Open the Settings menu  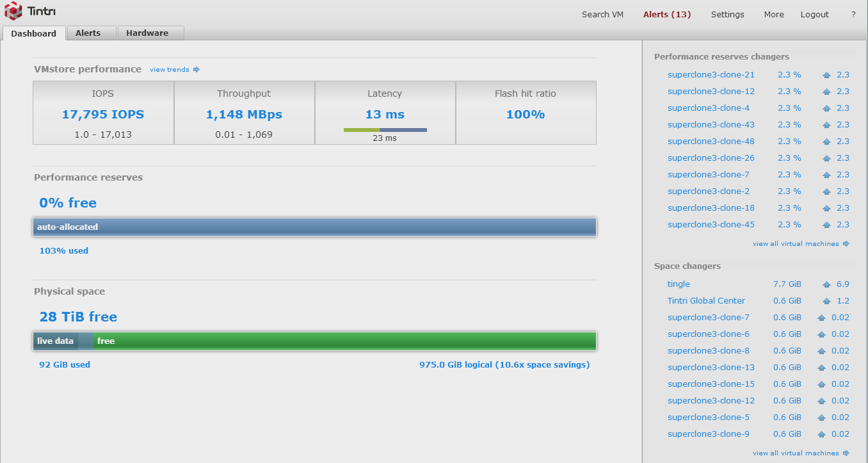(x=728, y=14)
